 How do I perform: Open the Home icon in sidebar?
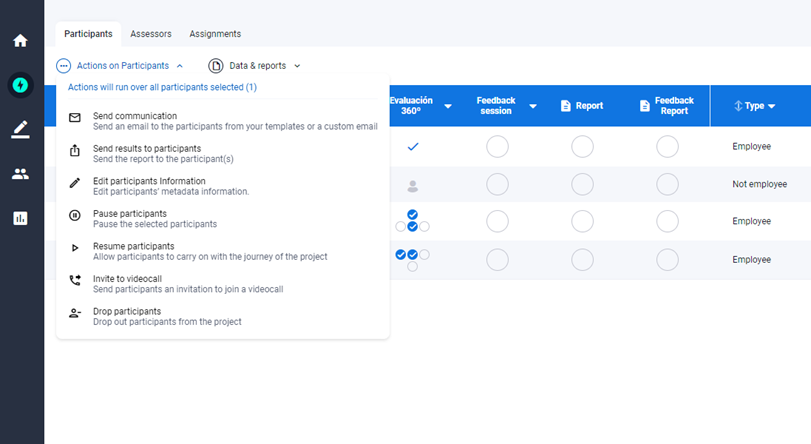coord(20,41)
